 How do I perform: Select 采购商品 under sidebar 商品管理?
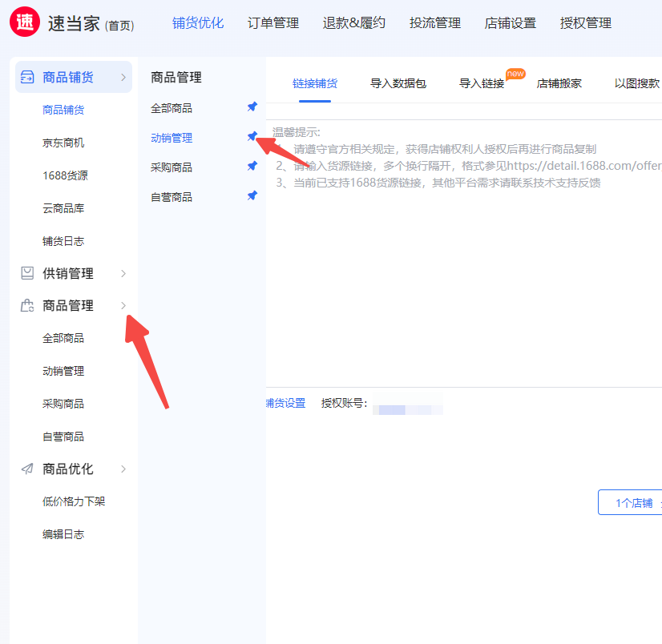63,404
